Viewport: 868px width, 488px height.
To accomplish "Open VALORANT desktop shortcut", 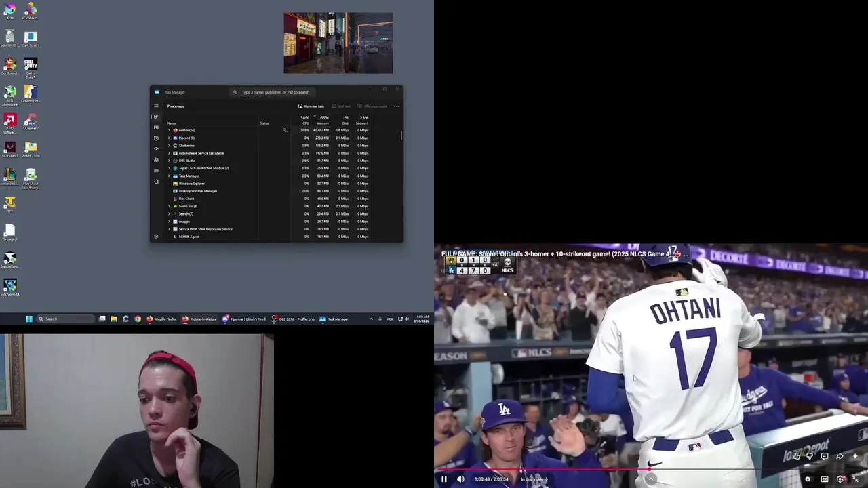I will pos(9,149).
